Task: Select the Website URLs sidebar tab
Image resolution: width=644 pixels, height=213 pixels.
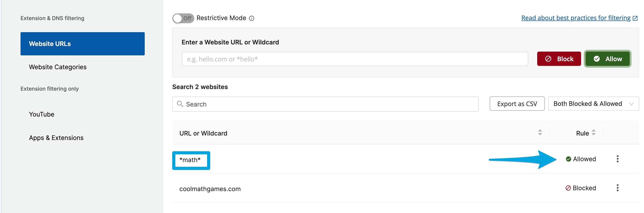Action: pyautogui.click(x=83, y=44)
